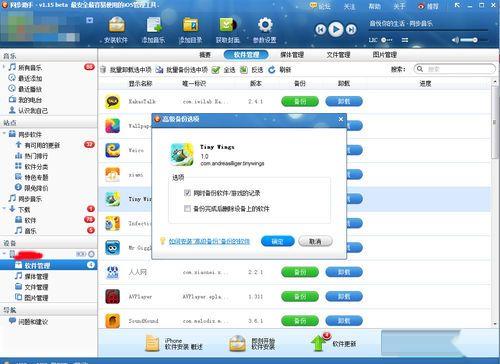Collapse the 同步软件 tree node
The width and height of the screenshot is (500, 364).
(x=4, y=134)
